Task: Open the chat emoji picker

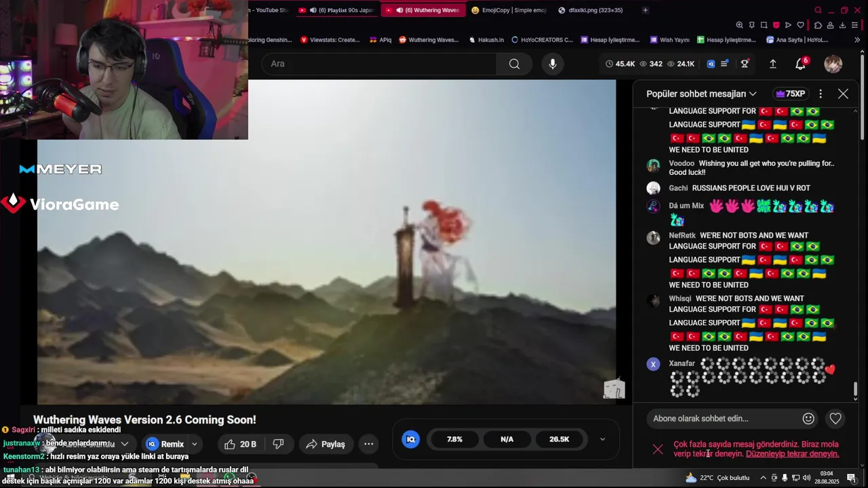Action: (x=808, y=419)
